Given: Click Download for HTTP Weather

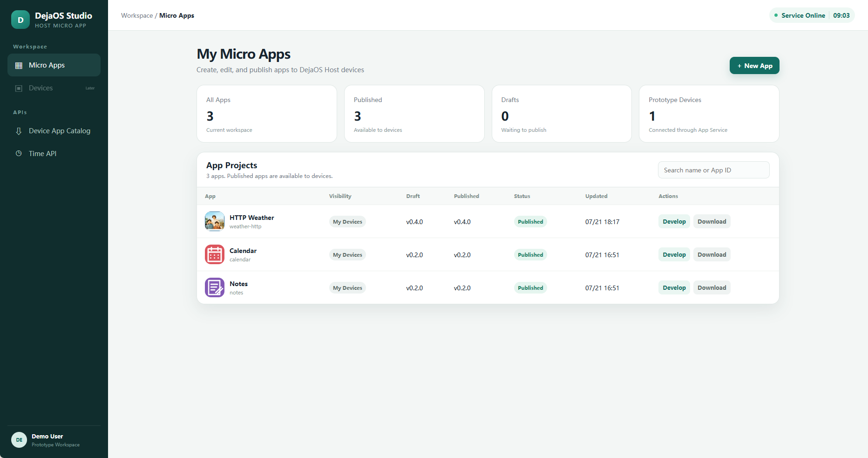Looking at the screenshot, I should (712, 221).
